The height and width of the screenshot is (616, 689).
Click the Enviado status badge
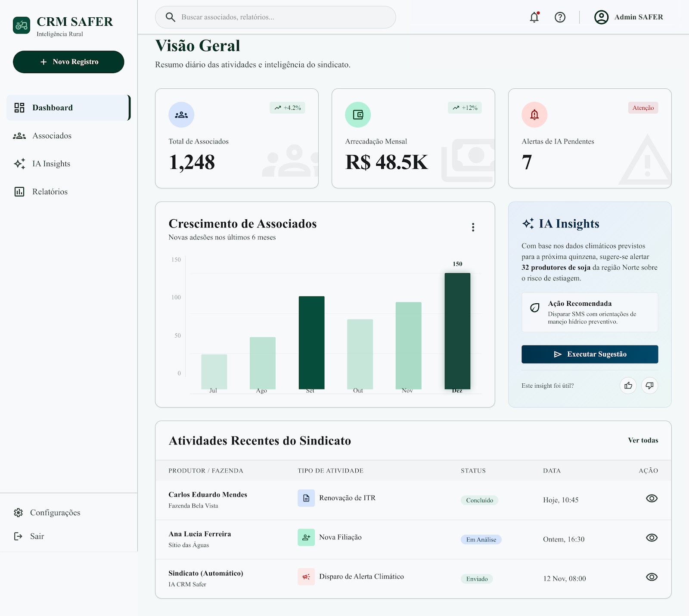click(x=477, y=579)
